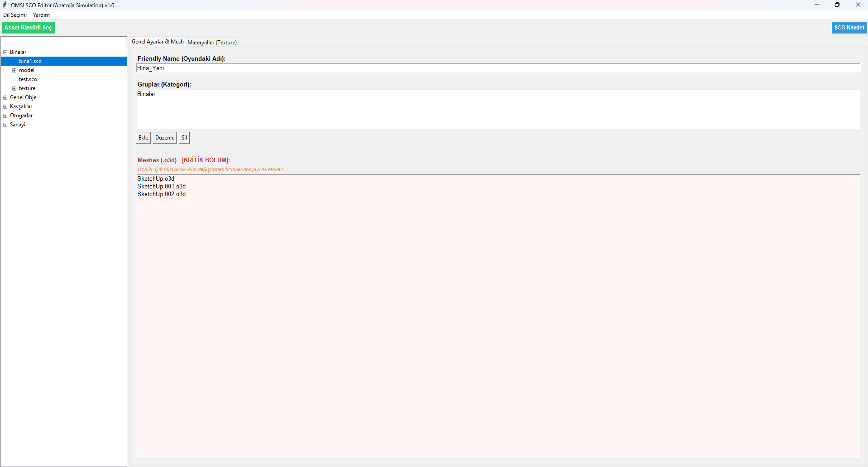Select test.sco file in tree

[x=28, y=79]
